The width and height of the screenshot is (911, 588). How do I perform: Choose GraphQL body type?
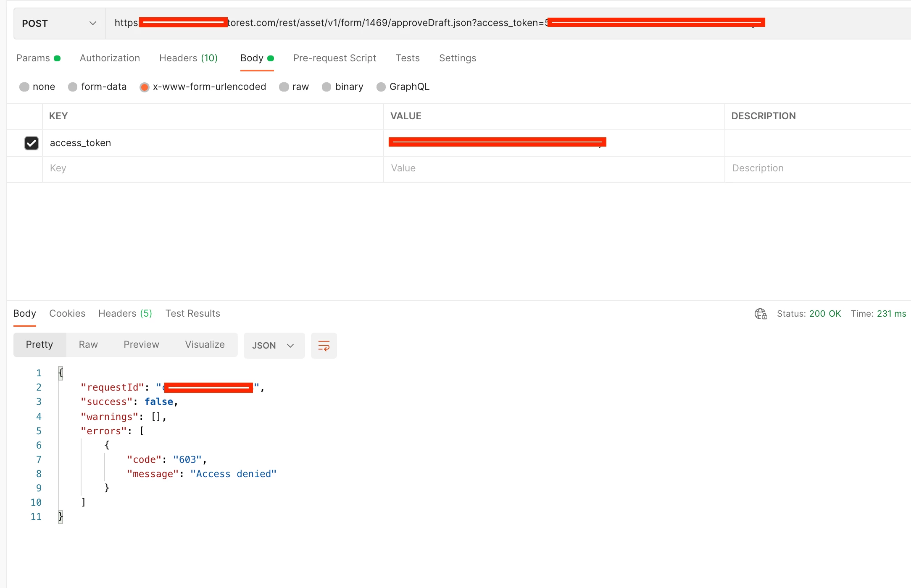pos(381,87)
